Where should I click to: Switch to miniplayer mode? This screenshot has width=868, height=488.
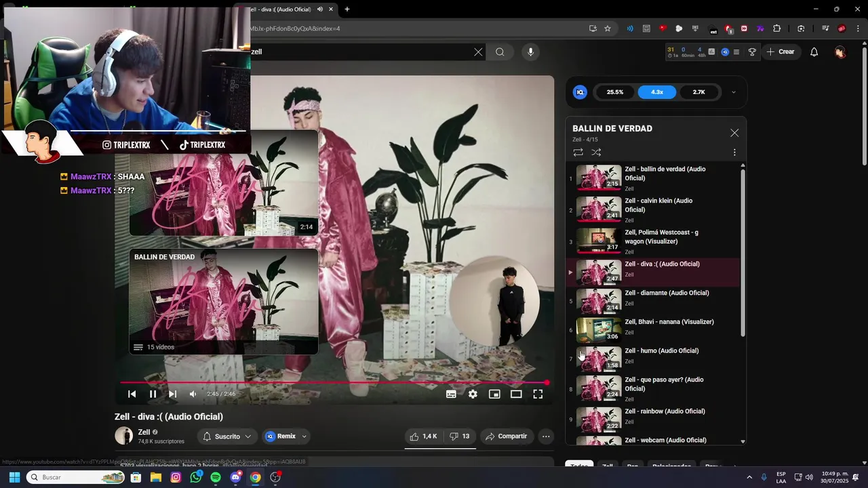(x=494, y=394)
